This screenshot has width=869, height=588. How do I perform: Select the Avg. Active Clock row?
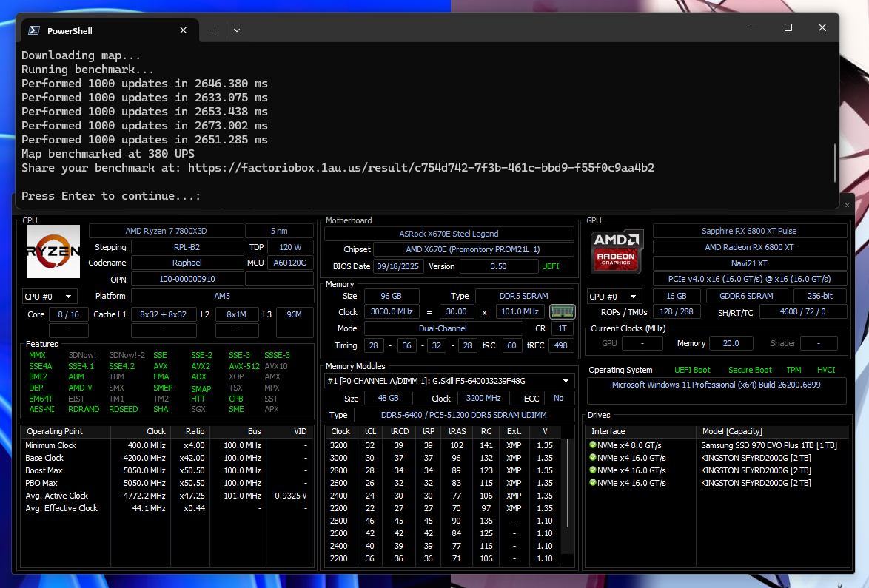(167, 496)
